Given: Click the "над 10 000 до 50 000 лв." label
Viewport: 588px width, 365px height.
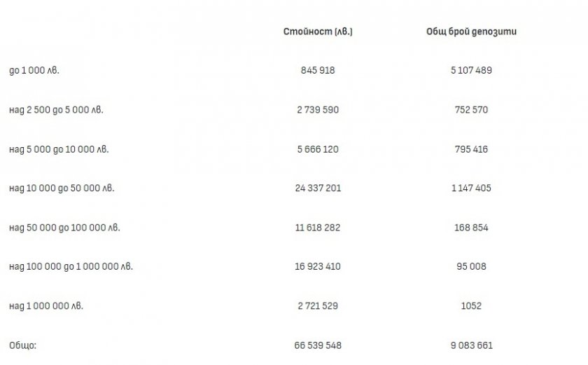Looking at the screenshot, I should coord(62,188).
